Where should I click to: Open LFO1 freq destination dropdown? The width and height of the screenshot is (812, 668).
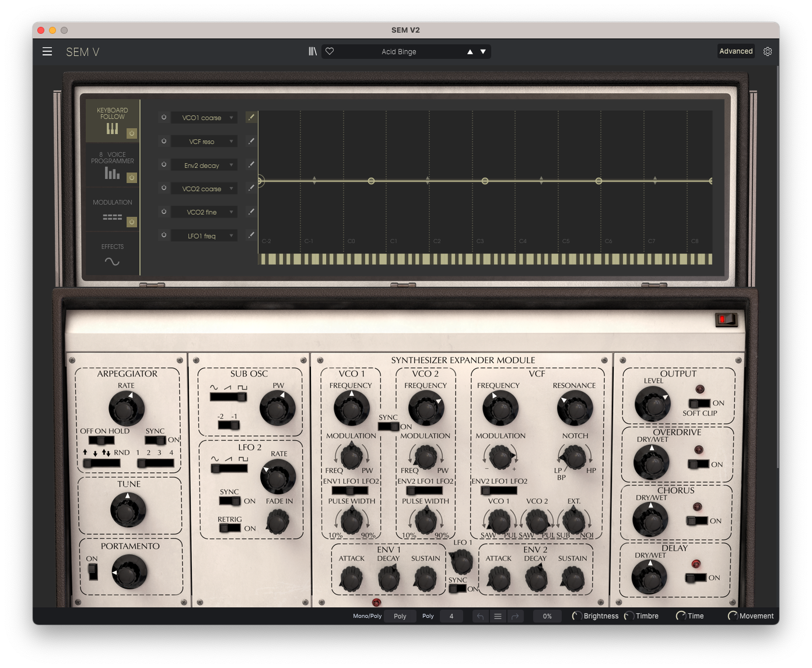pos(204,235)
